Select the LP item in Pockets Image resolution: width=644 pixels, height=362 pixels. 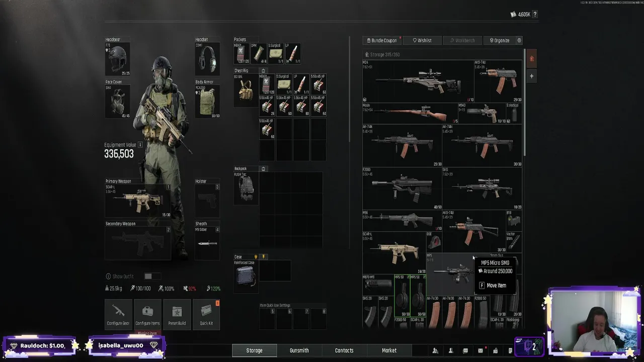pyautogui.click(x=293, y=53)
